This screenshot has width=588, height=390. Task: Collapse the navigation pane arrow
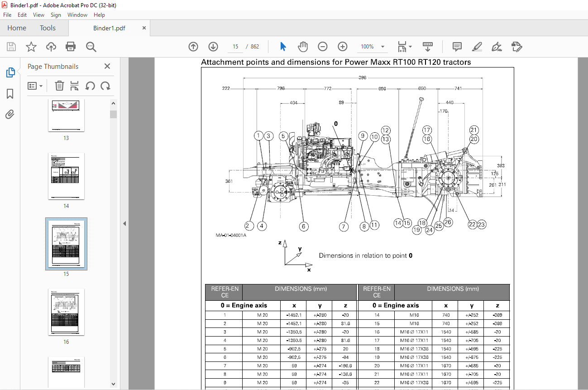click(124, 223)
